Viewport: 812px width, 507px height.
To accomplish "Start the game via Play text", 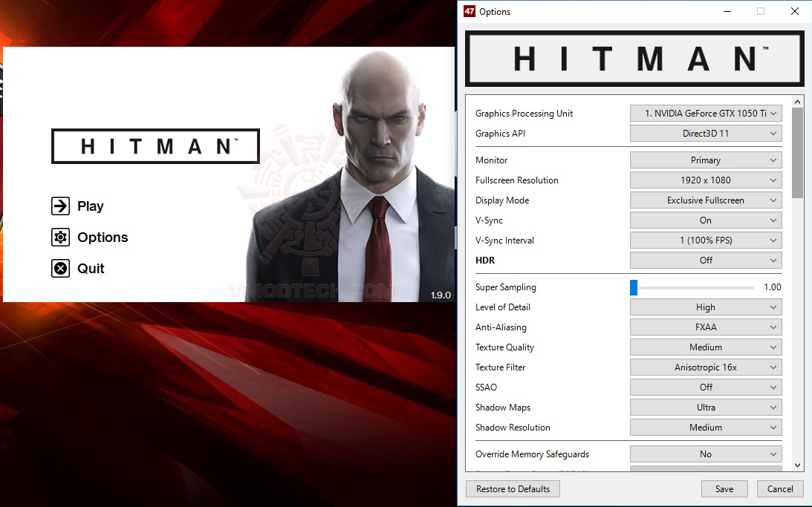I will [x=90, y=206].
